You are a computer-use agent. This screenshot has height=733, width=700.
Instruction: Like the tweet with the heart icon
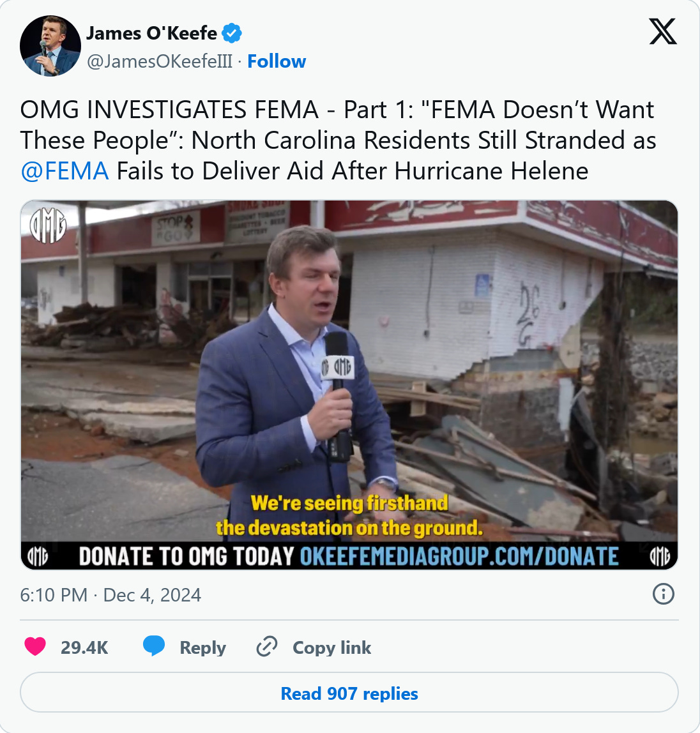click(x=35, y=647)
